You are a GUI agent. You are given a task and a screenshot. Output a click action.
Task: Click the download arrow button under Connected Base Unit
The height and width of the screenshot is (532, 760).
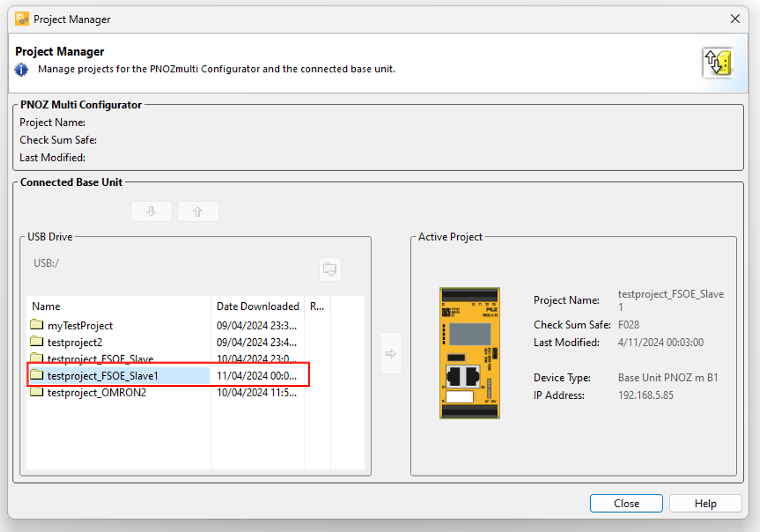(x=151, y=211)
